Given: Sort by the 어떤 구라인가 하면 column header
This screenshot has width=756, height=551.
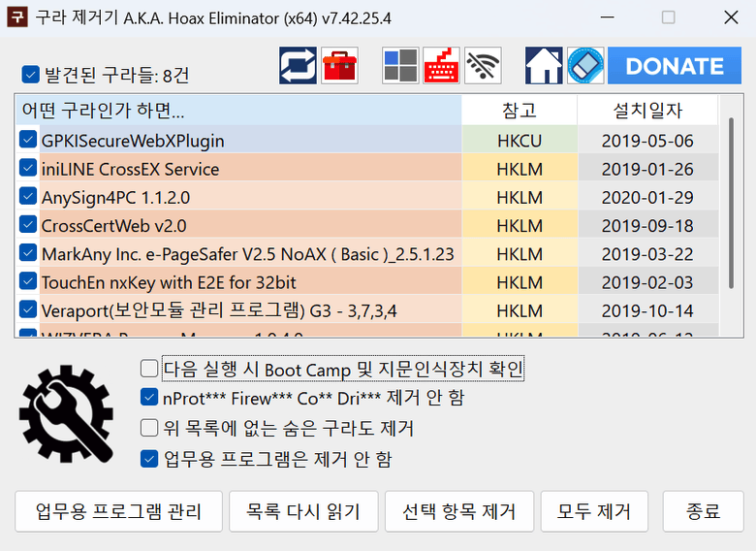Looking at the screenshot, I should click(x=238, y=111).
